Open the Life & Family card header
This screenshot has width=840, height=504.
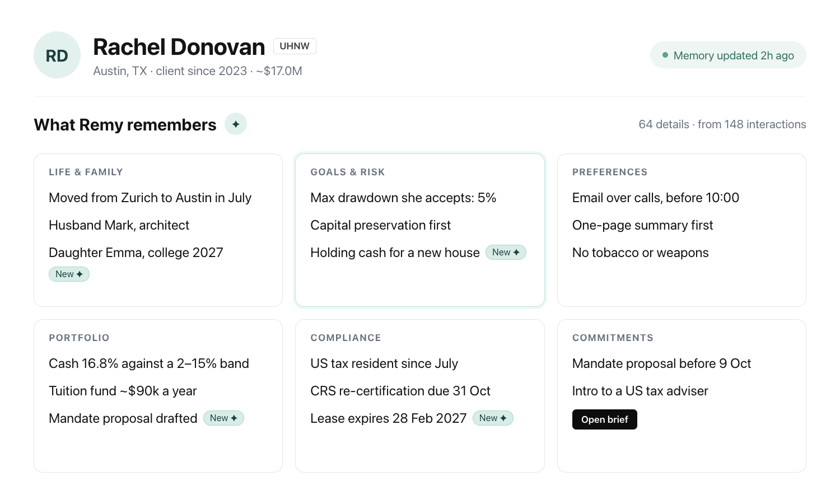click(86, 172)
